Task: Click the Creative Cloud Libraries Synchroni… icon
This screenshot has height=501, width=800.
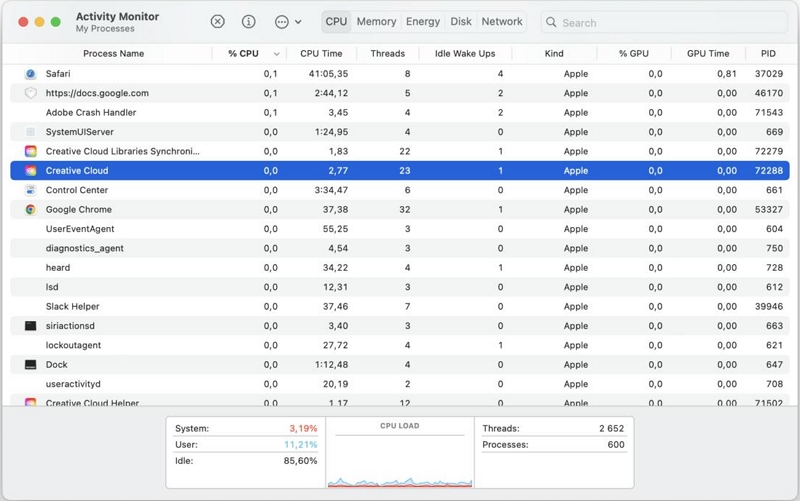Action: [x=31, y=152]
